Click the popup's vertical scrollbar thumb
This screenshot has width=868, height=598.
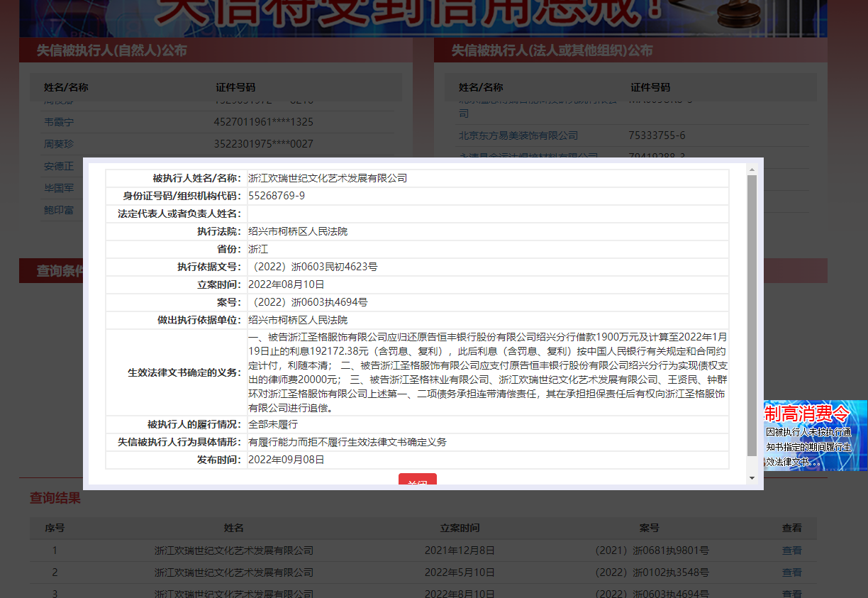point(752,316)
